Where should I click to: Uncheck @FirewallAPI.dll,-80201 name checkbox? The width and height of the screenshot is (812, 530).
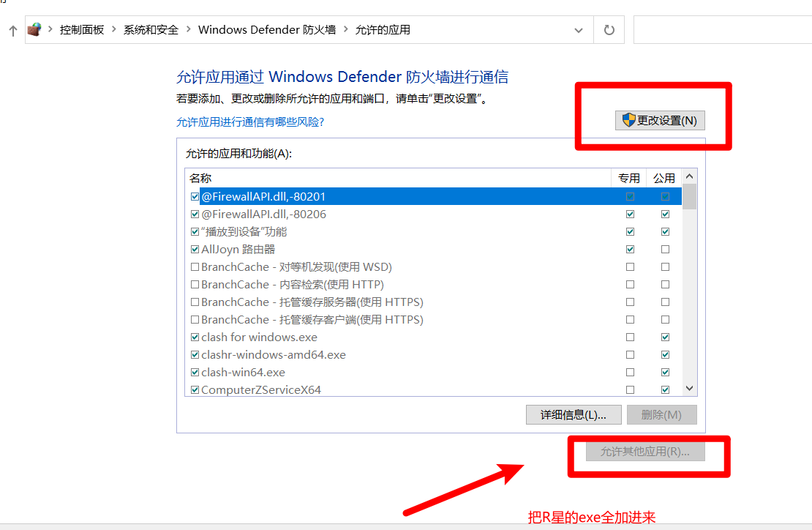click(x=195, y=196)
